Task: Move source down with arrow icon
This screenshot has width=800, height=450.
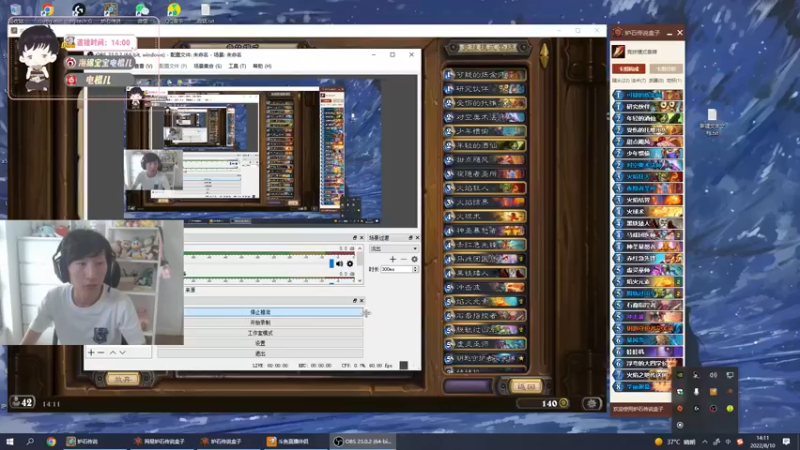Action: pos(122,353)
